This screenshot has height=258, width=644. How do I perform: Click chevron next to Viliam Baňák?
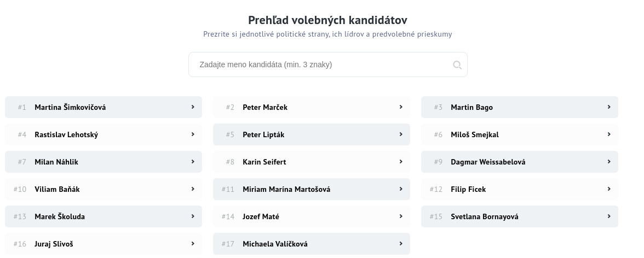[x=193, y=189]
